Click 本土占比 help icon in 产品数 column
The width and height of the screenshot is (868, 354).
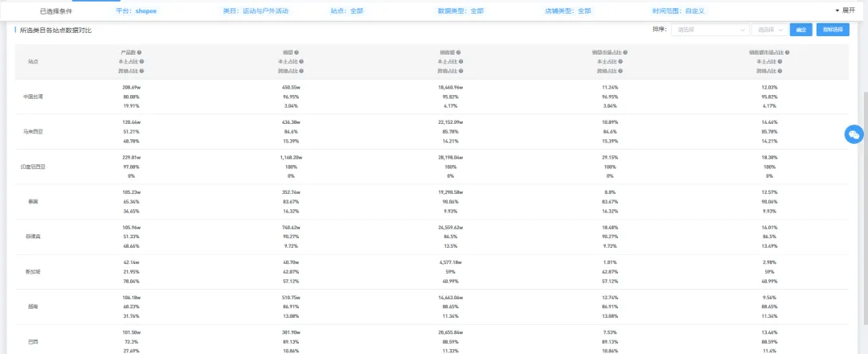pos(141,61)
